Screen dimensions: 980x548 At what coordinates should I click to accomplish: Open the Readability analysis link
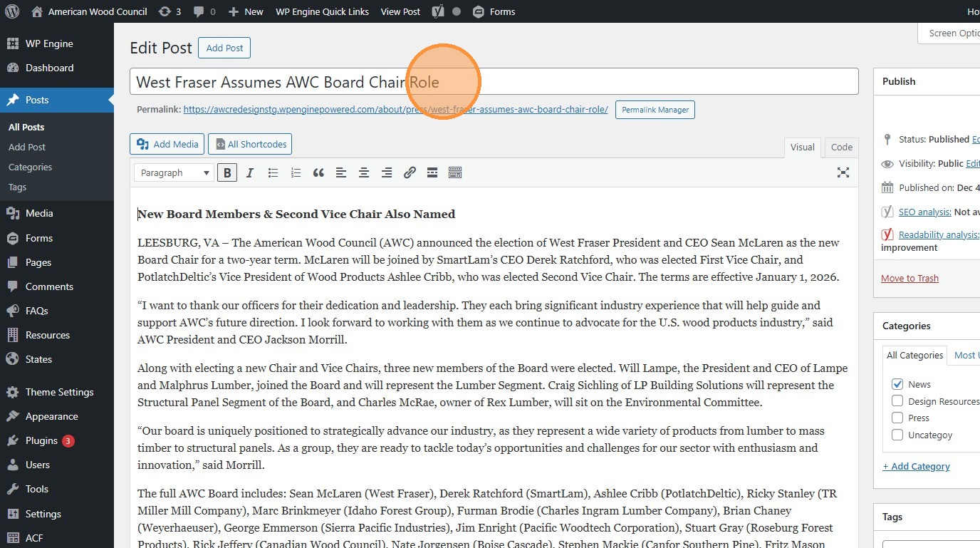(x=939, y=234)
